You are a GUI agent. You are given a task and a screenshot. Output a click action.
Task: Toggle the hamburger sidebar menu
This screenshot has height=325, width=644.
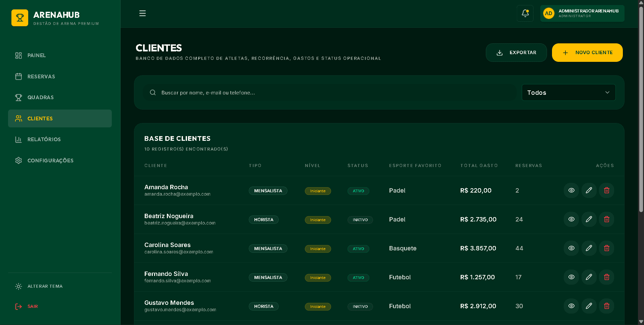click(x=142, y=13)
